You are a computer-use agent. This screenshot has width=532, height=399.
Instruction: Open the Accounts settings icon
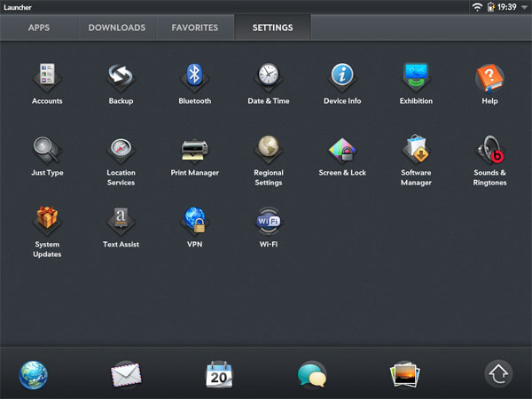[x=47, y=77]
